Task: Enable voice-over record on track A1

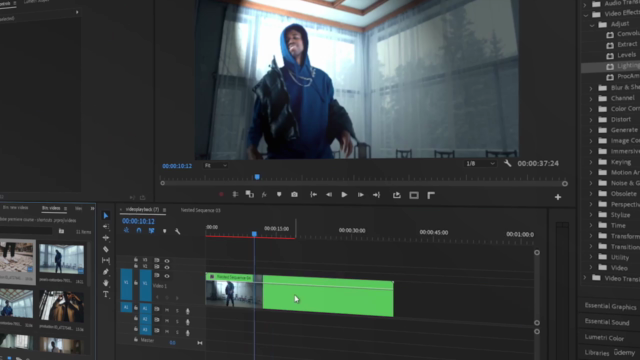Action: 188,311
